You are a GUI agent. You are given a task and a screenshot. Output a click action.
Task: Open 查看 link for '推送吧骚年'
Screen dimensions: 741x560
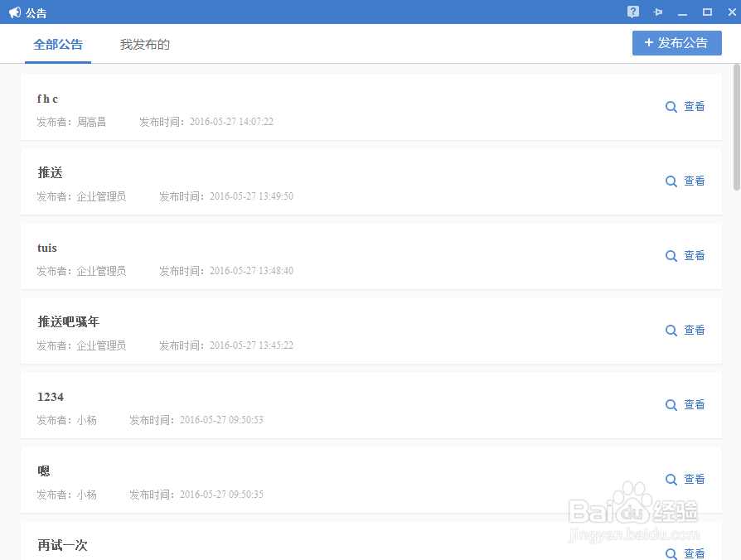tap(695, 330)
